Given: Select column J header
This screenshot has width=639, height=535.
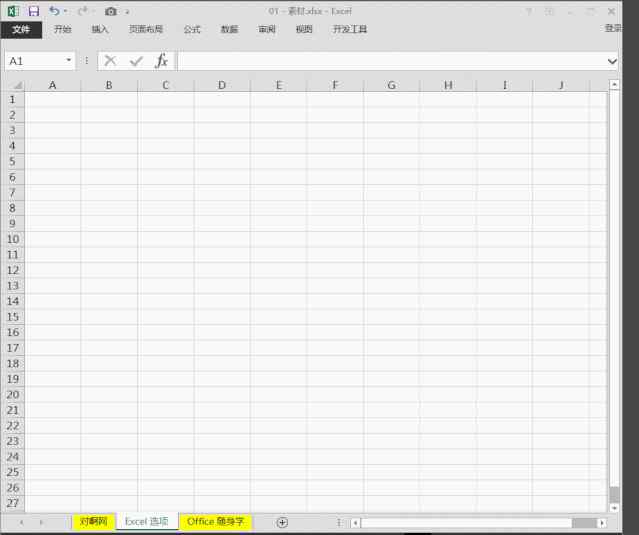Looking at the screenshot, I should 561,85.
